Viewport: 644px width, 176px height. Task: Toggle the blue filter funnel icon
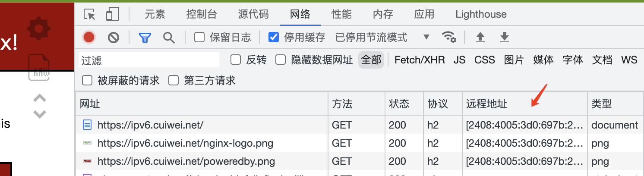tap(145, 38)
